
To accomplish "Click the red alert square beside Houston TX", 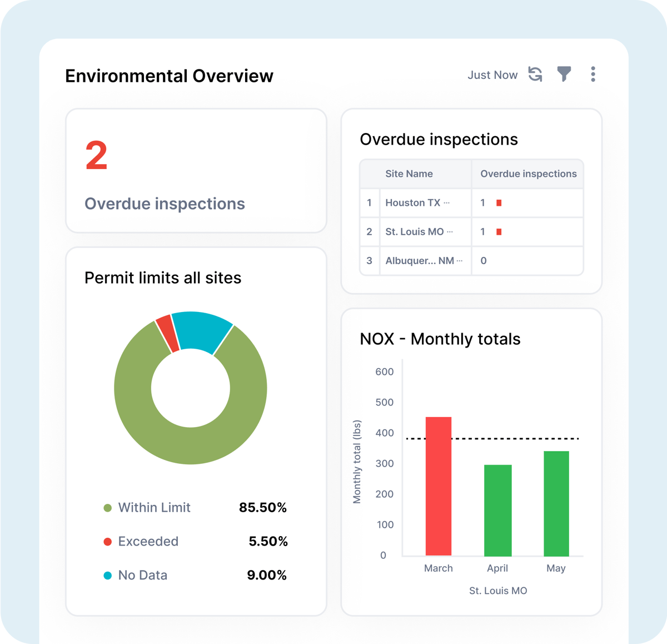I will tap(499, 203).
